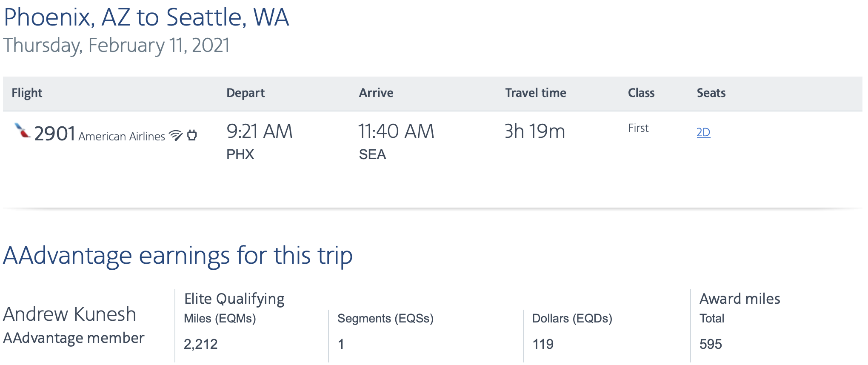Click the First class label
868x365 pixels.
pos(638,128)
